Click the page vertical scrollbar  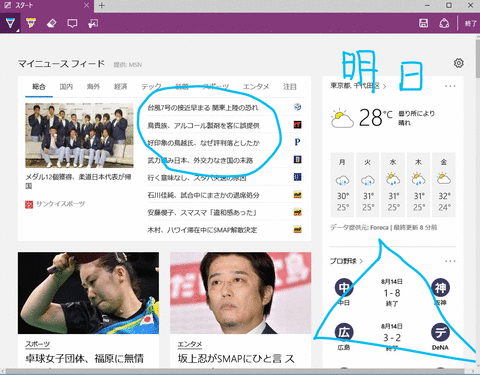tap(478, 58)
